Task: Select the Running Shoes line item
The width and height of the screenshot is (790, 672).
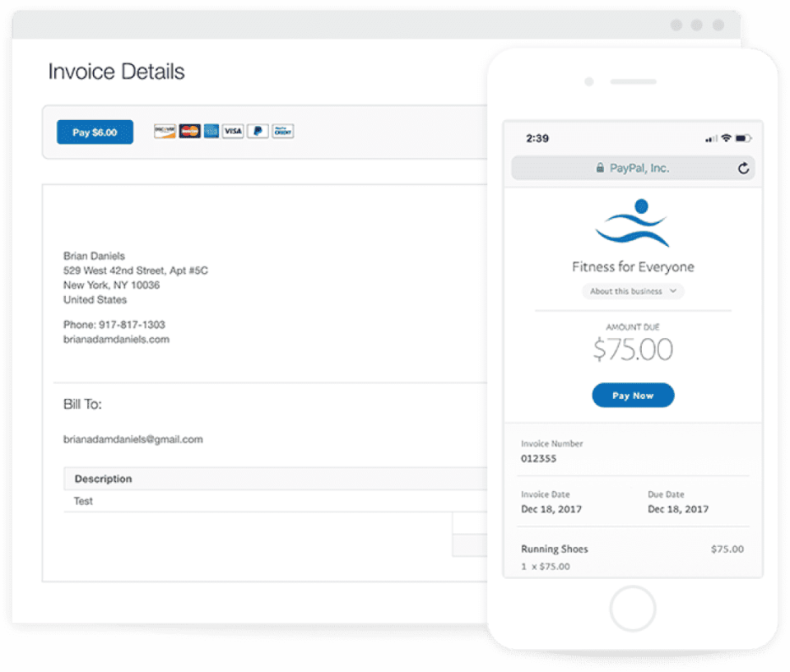Action: click(x=554, y=549)
